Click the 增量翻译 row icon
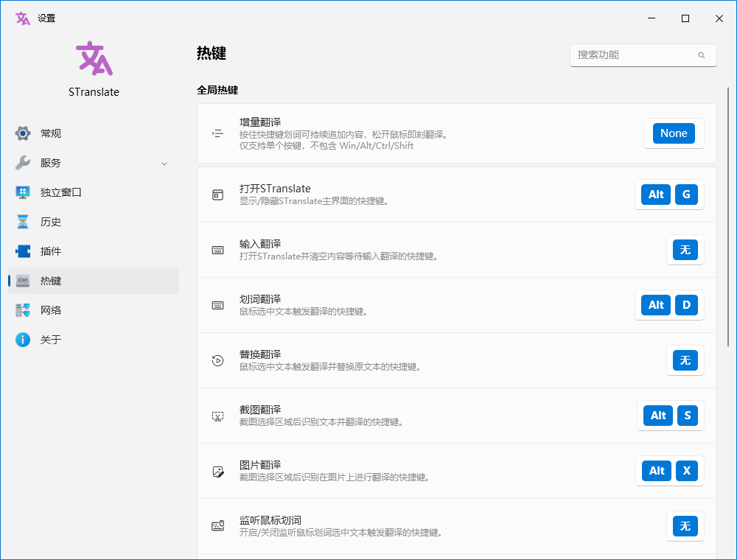Screen dimensions: 737x560 pos(217,133)
